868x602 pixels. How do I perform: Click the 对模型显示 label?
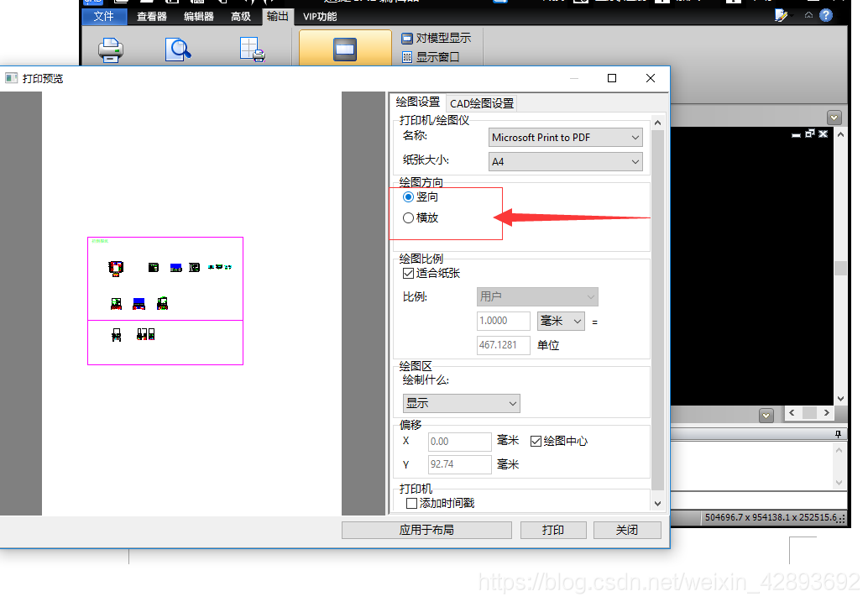pos(443,39)
